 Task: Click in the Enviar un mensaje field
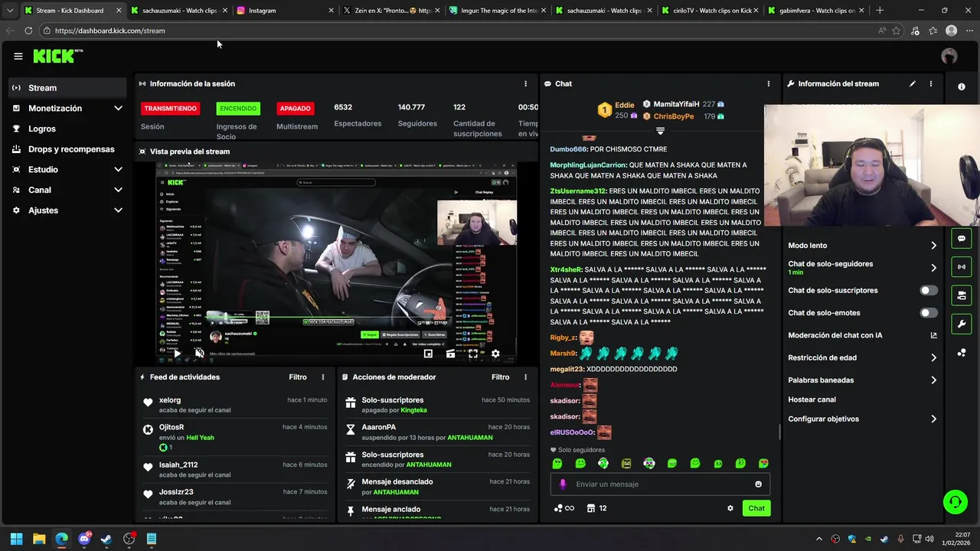pos(660,484)
